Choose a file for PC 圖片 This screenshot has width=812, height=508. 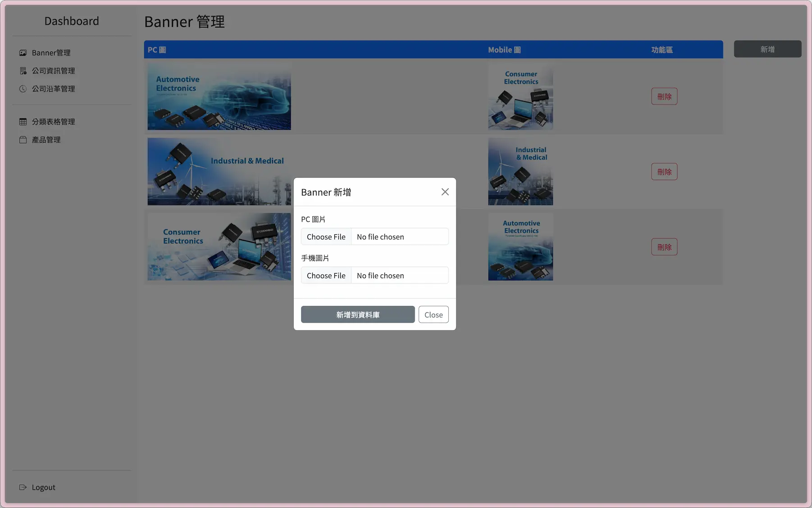pos(326,237)
